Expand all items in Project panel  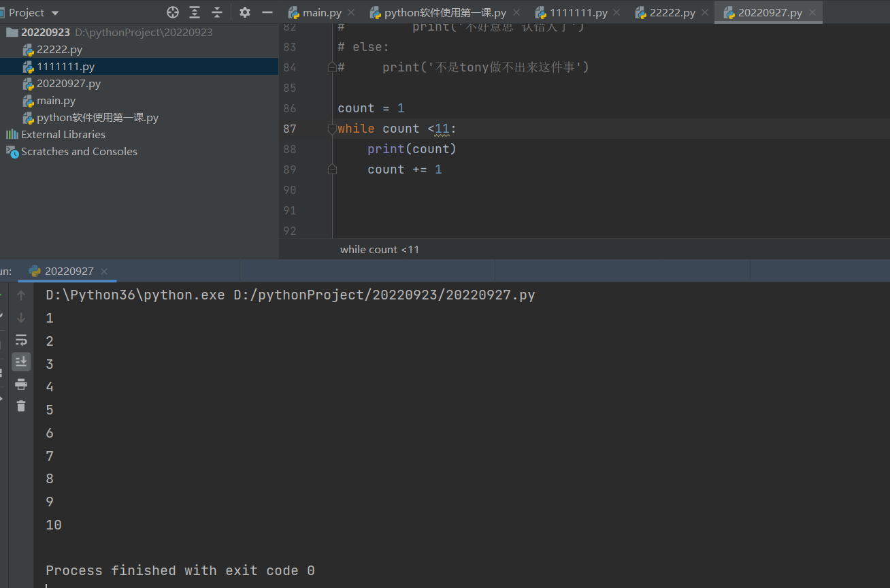[195, 12]
